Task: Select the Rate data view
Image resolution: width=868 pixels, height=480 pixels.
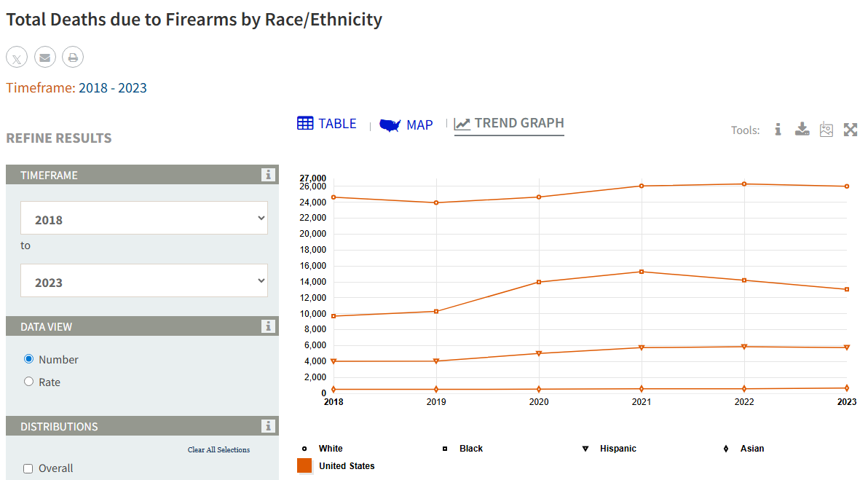Action: [x=29, y=382]
